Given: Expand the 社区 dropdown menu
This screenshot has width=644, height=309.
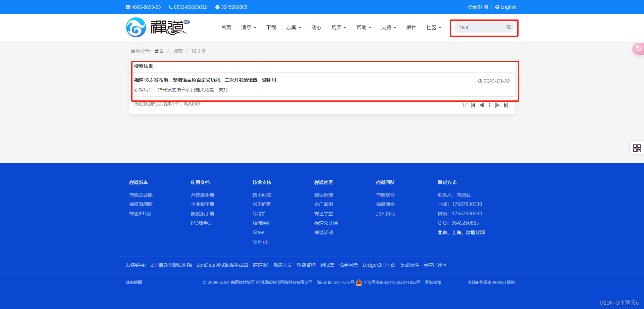Looking at the screenshot, I should click(434, 28).
